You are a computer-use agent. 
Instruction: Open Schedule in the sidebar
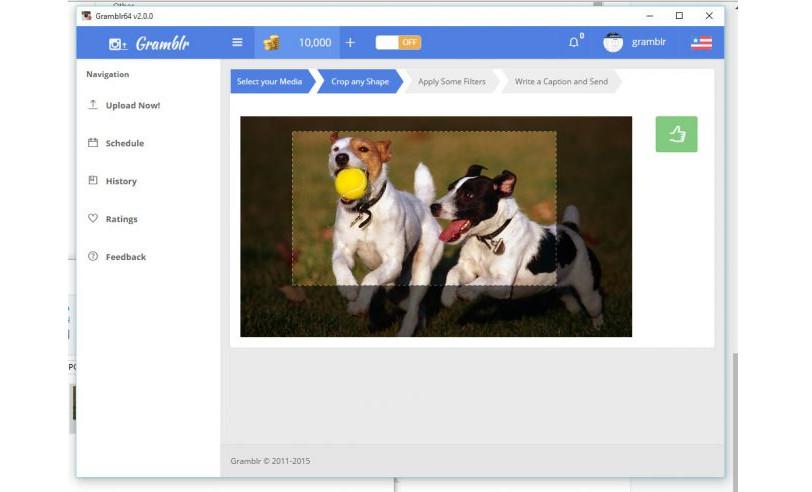point(125,143)
